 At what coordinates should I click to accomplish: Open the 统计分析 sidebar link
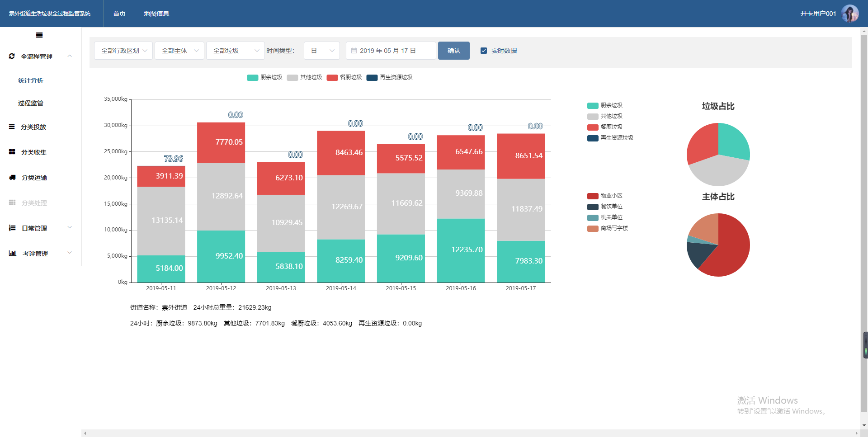[31, 80]
